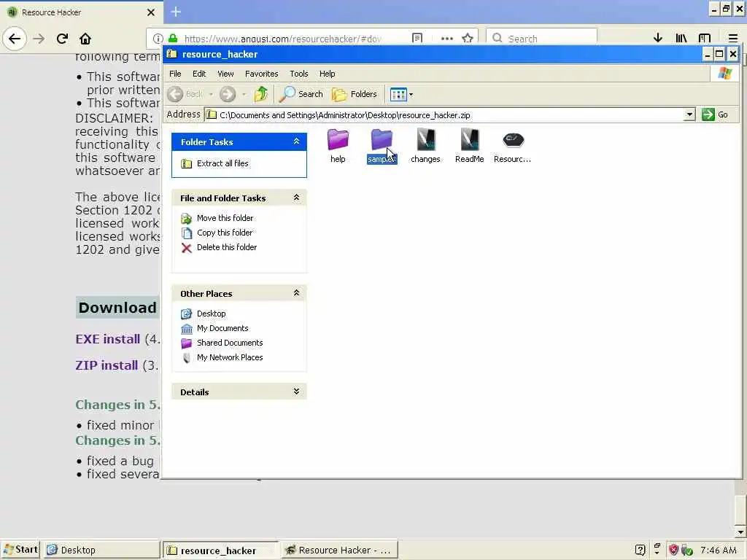This screenshot has height=560, width=747.
Task: Click browser forward arrow in Firefox
Action: (x=39, y=39)
